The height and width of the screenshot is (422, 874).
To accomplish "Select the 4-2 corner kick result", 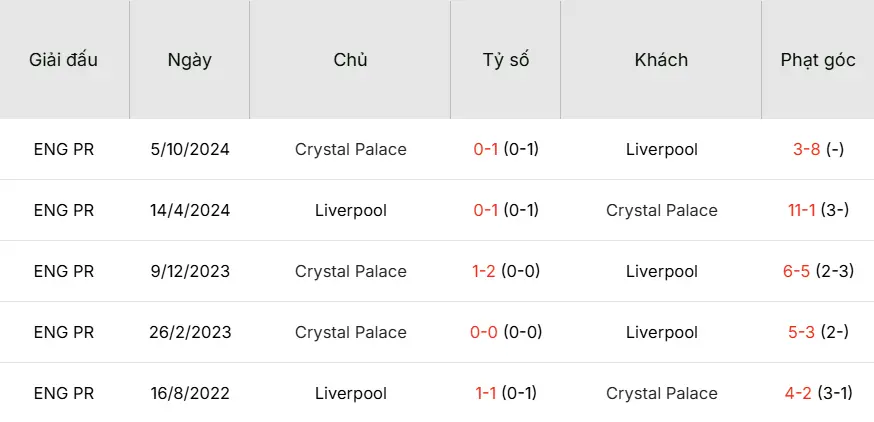I will coord(798,394).
